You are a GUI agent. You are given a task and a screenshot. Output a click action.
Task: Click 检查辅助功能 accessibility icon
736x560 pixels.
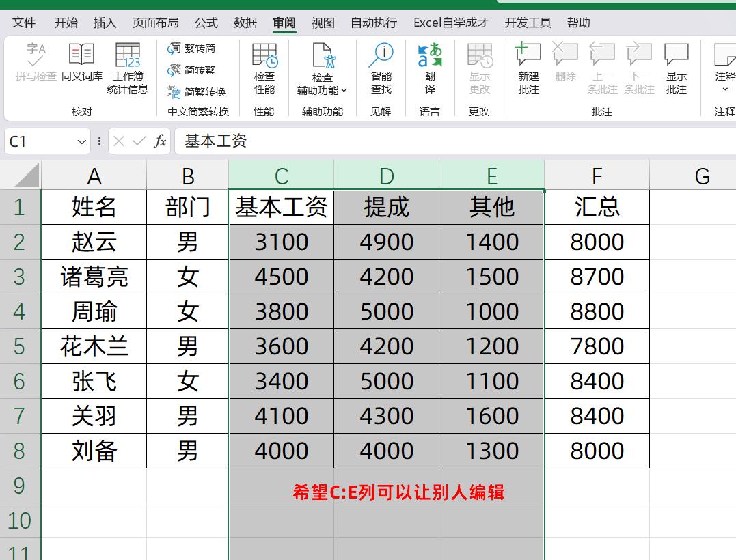324,56
